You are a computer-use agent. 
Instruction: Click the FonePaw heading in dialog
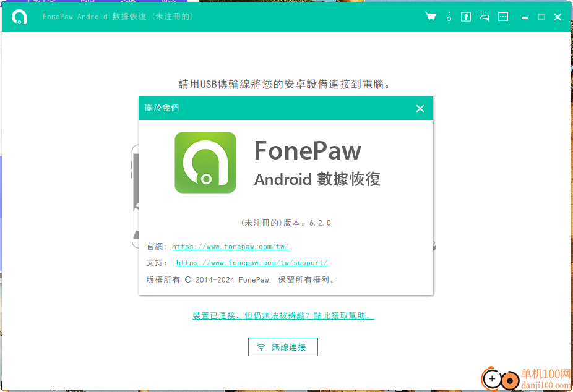308,151
